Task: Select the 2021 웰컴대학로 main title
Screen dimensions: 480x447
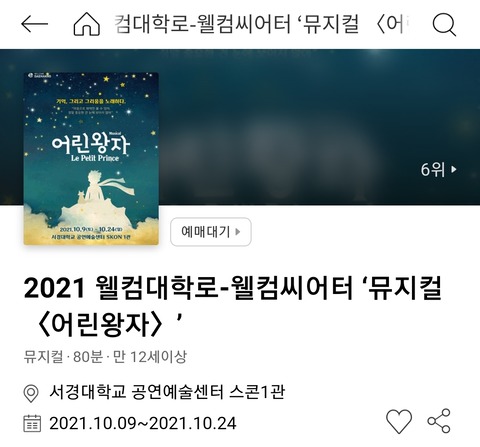Action: 233,307
